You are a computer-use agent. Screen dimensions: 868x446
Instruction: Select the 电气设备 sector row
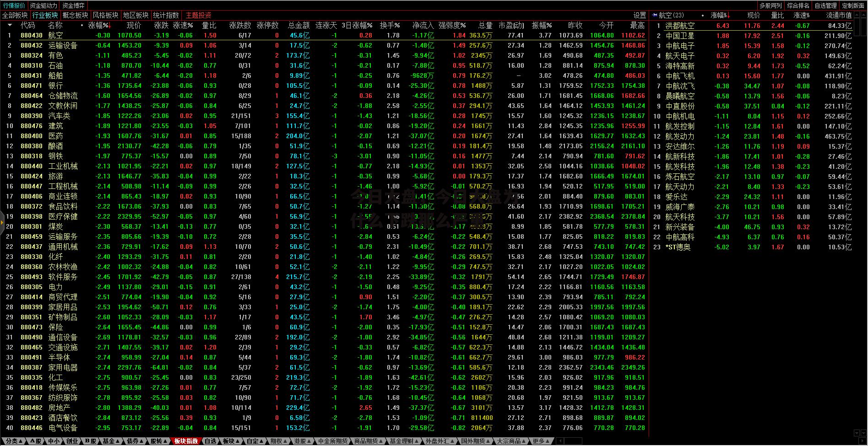[x=323, y=428]
